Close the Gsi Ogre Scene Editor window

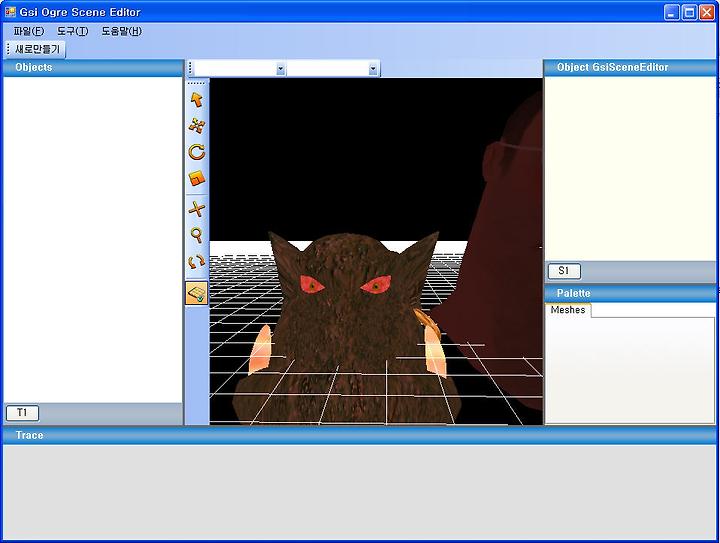[x=707, y=12]
